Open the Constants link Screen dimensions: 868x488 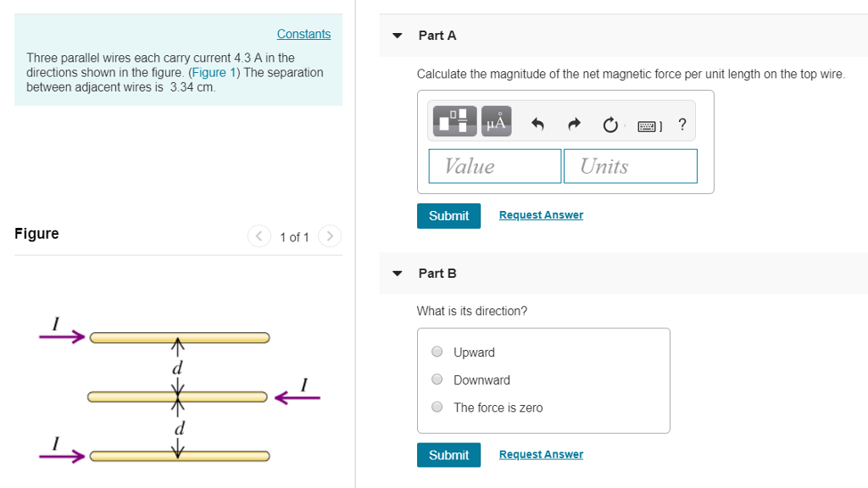(303, 34)
